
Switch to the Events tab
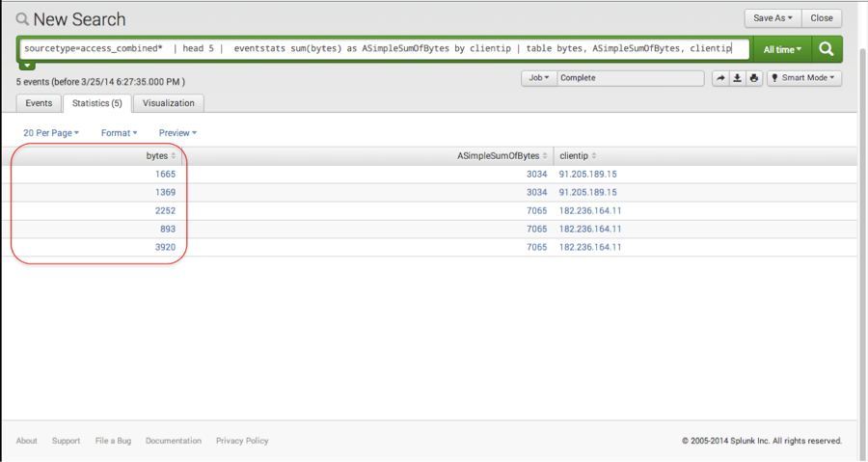tap(39, 103)
